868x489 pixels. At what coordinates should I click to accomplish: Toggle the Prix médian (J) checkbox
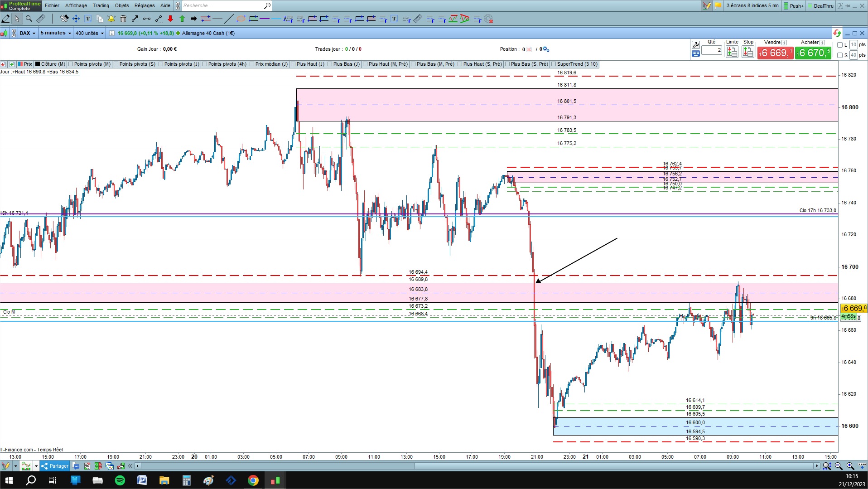click(252, 64)
